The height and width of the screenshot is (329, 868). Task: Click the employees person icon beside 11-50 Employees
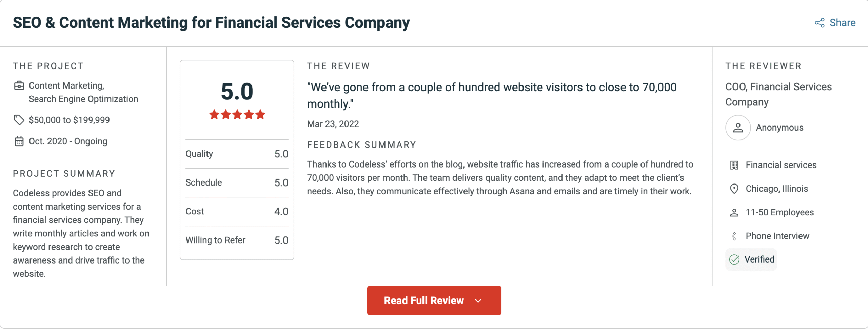point(734,212)
